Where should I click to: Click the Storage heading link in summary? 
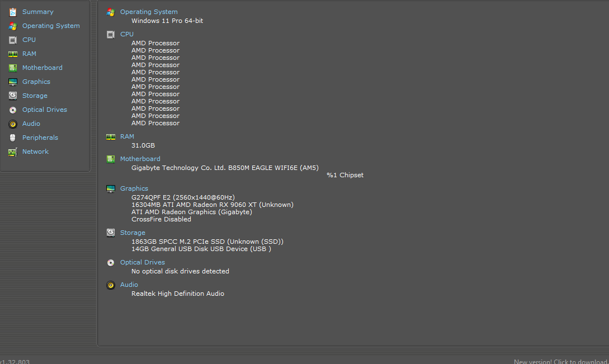(133, 233)
